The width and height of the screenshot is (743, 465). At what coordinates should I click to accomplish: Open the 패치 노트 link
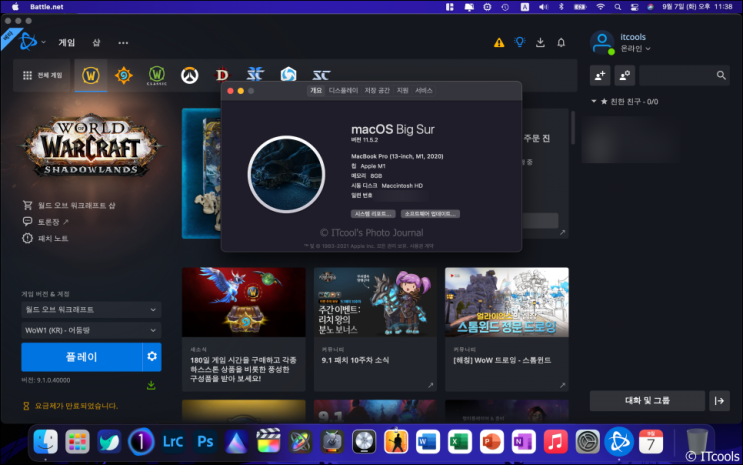click(45, 238)
